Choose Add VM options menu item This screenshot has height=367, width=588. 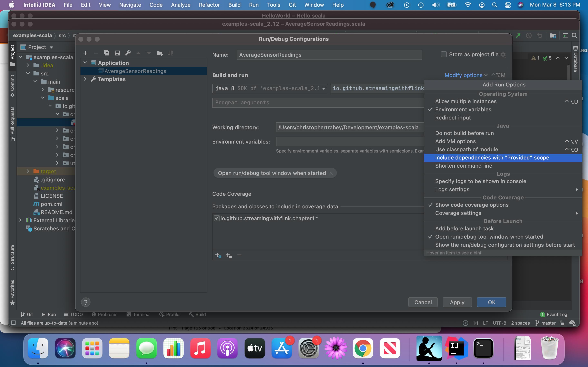[x=455, y=141]
